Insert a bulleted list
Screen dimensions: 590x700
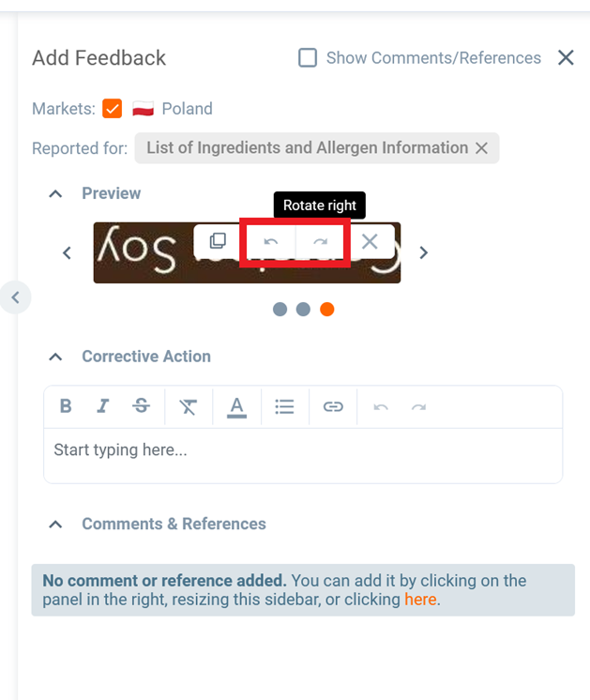click(284, 406)
